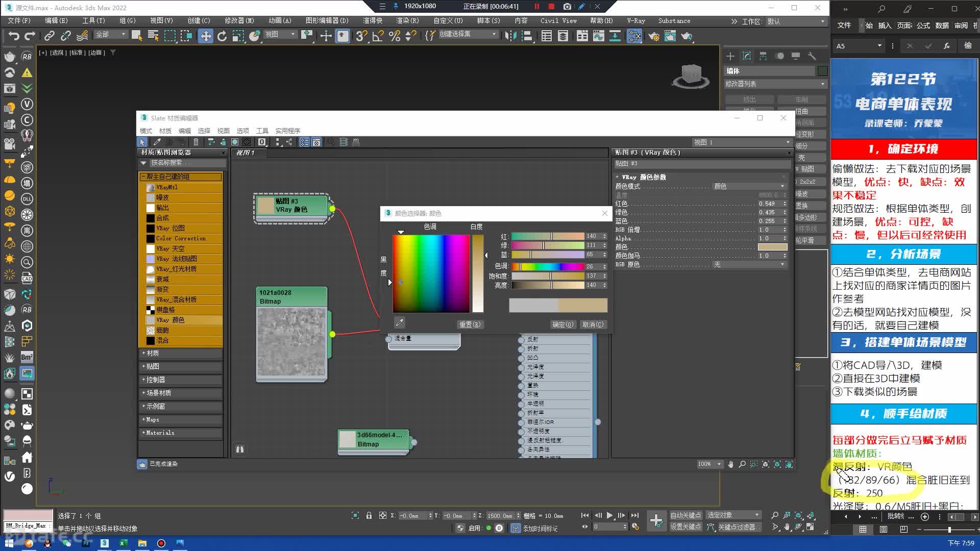Open Slate editor 材质 menu
The image size is (980, 551).
(165, 131)
